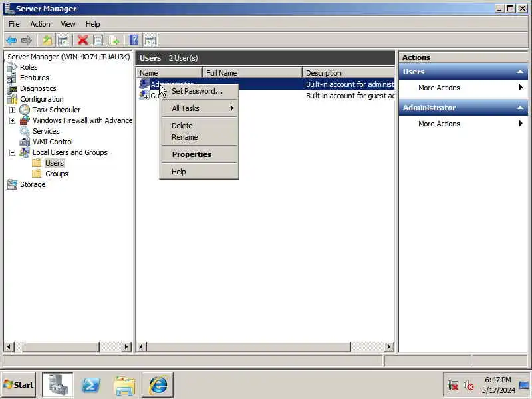Viewport: 532px width, 399px height.
Task: Click the red X Delete toolbar icon
Action: [x=82, y=41]
